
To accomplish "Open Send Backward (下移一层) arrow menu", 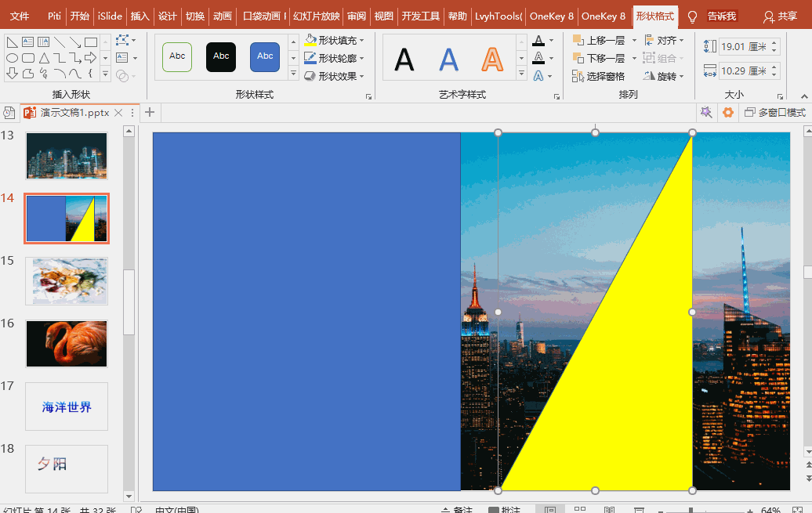I will [634, 59].
